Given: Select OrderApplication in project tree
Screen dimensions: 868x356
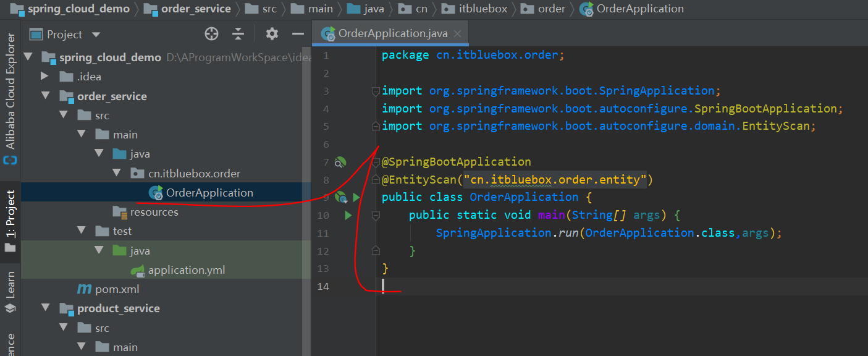Looking at the screenshot, I should point(209,192).
